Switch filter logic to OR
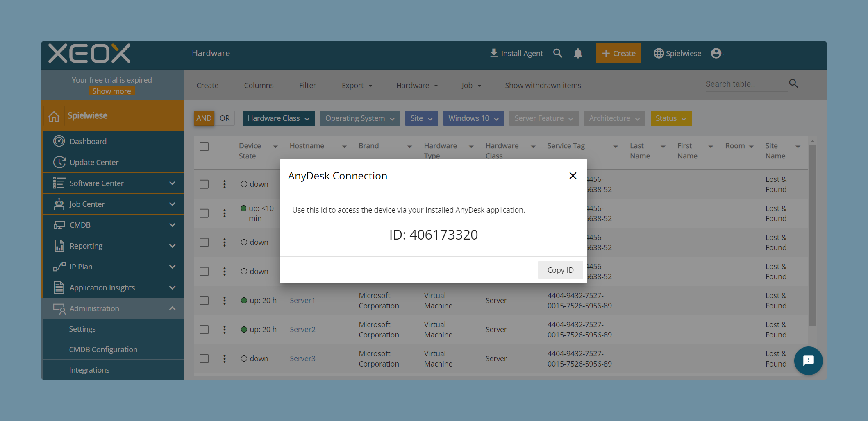Viewport: 868px width, 421px height. pyautogui.click(x=225, y=118)
